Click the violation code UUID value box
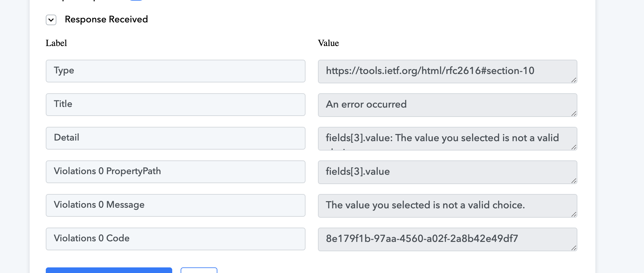The width and height of the screenshot is (644, 273). [447, 239]
